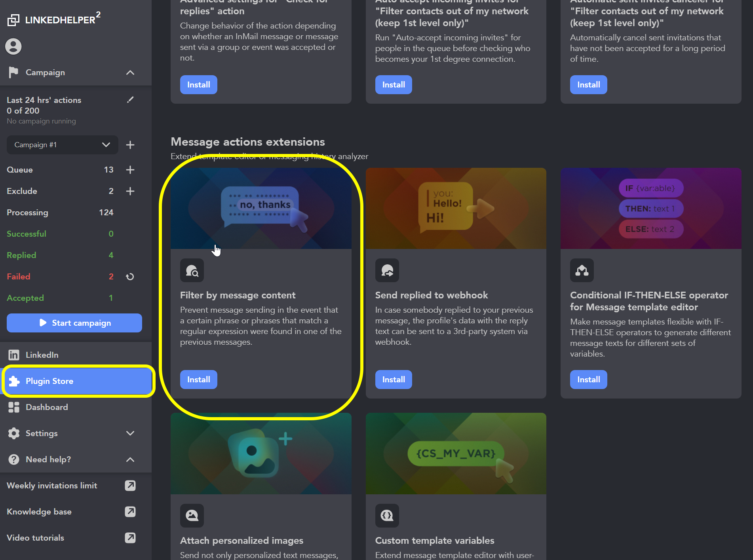Open the {CS_MY_VAR} banner thumbnail
Screen dimensions: 753x560
(456, 454)
